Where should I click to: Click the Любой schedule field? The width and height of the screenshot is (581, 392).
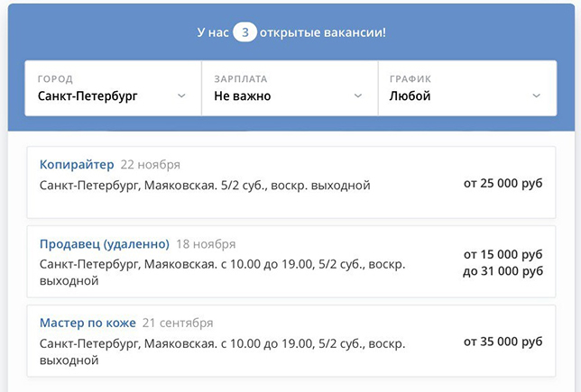point(467,88)
